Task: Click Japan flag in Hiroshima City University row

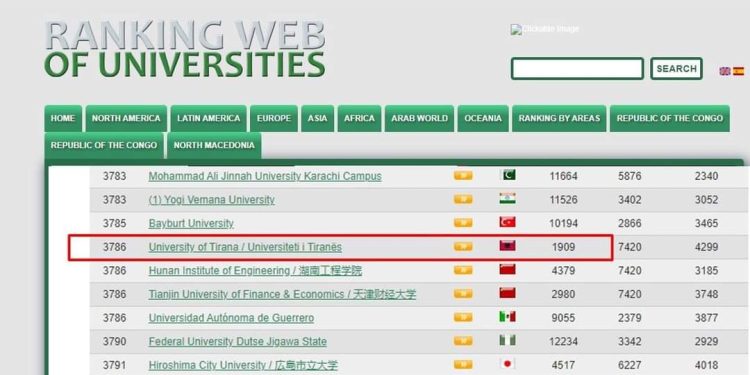Action: pyautogui.click(x=507, y=364)
